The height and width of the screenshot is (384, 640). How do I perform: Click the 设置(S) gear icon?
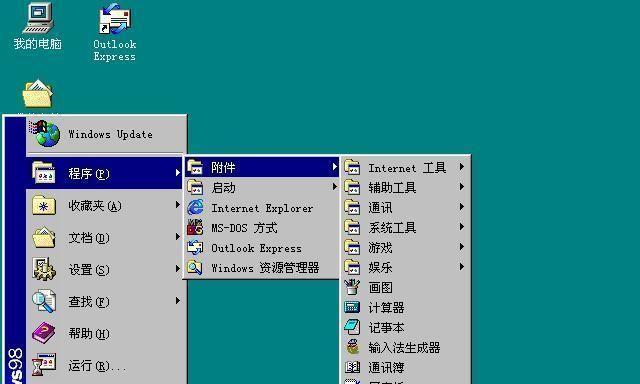click(44, 269)
